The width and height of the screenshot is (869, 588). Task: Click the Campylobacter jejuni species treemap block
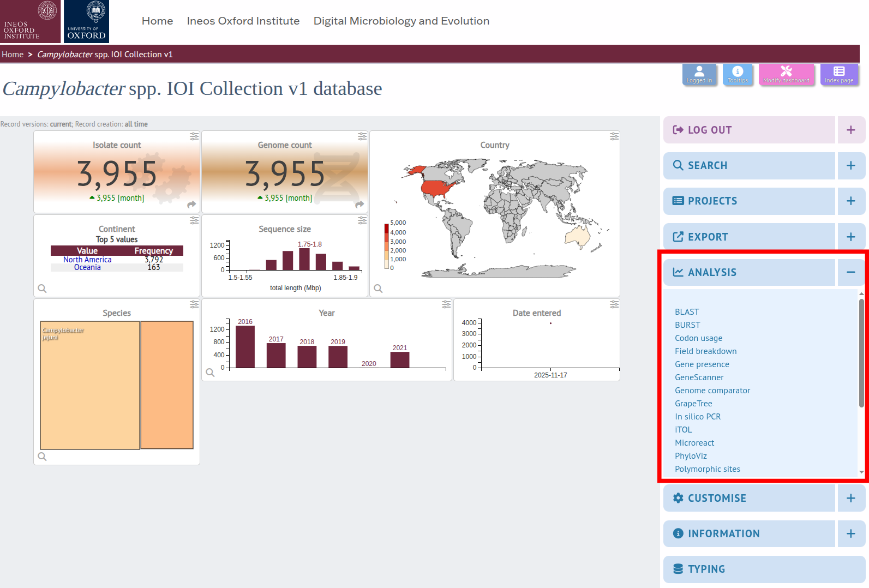click(90, 385)
